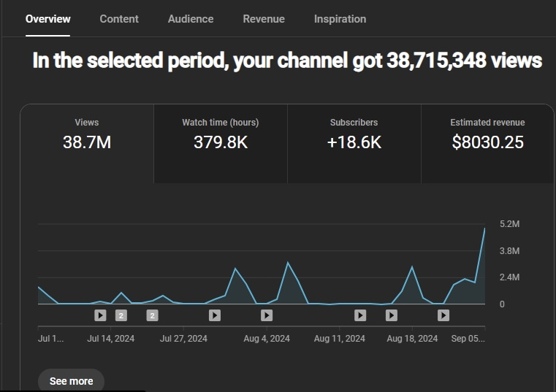Viewport: 556px width, 392px height.
Task: Click the $8030.25 revenue value
Action: (487, 142)
